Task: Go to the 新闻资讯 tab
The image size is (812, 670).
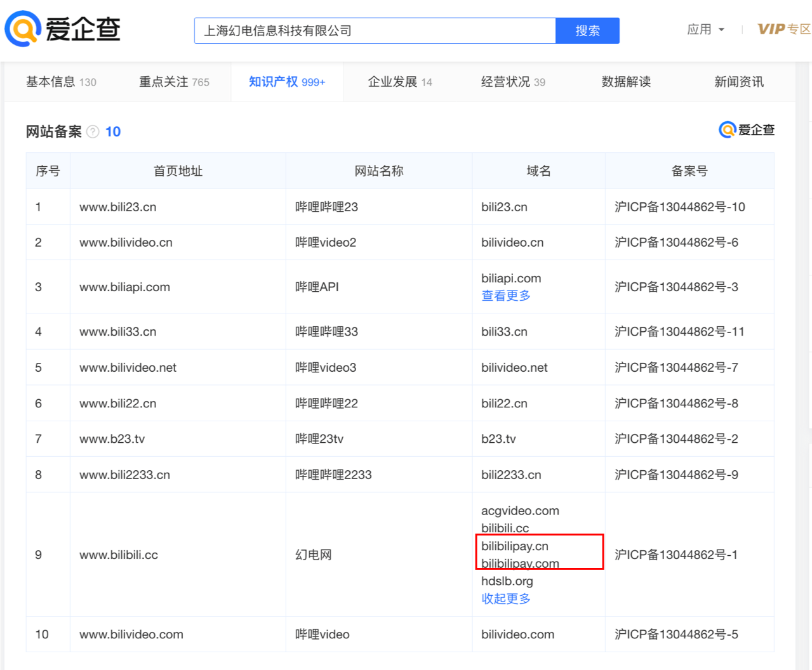Action: point(739,82)
